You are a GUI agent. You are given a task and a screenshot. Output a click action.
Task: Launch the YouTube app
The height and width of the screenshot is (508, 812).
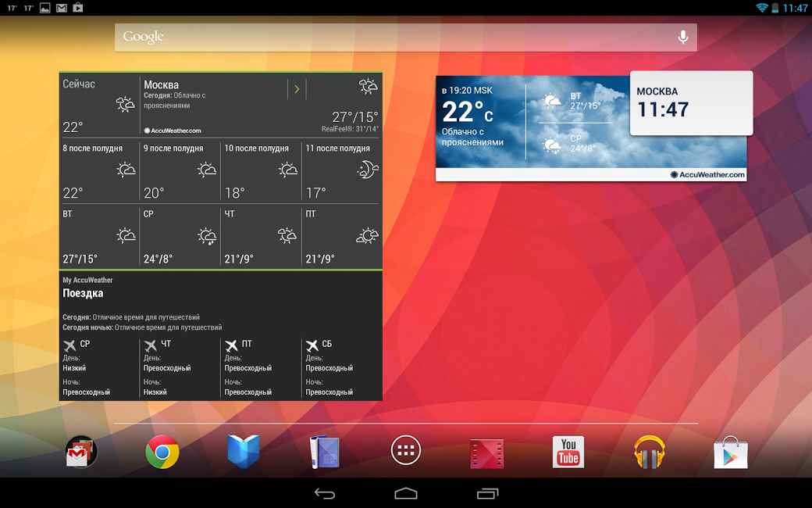(x=568, y=452)
